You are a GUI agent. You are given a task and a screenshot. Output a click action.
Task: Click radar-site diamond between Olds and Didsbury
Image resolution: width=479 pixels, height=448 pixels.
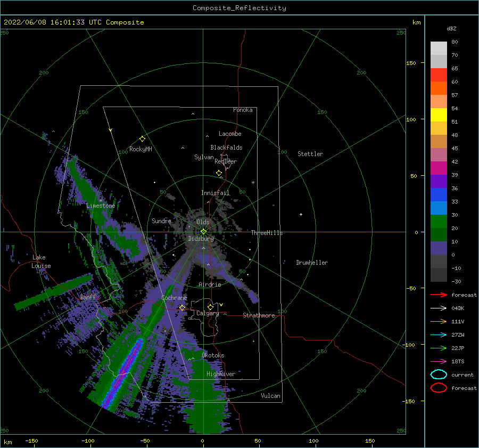(x=203, y=232)
